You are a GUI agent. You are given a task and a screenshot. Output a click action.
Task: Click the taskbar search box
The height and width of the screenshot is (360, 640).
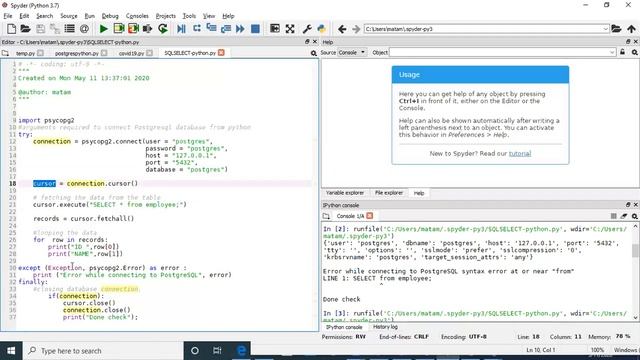pyautogui.click(x=103, y=351)
